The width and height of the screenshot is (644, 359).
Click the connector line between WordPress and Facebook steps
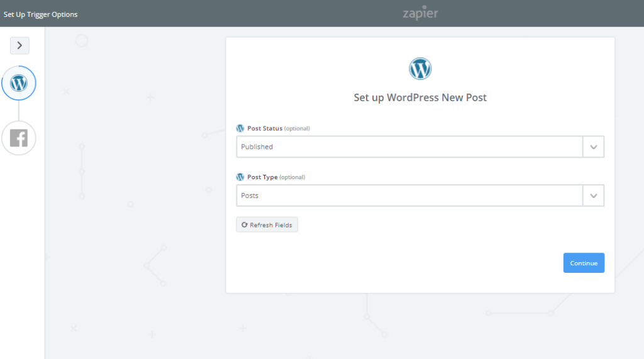pyautogui.click(x=18, y=111)
